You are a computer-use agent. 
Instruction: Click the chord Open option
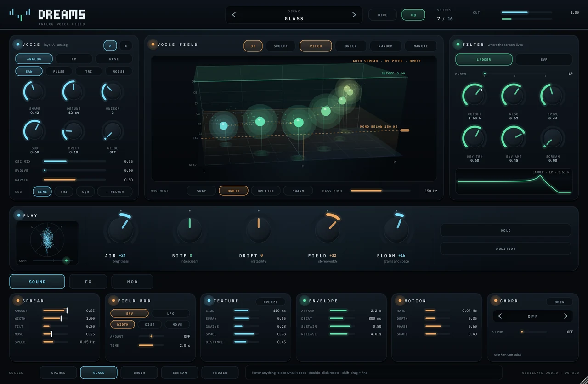tap(560, 302)
